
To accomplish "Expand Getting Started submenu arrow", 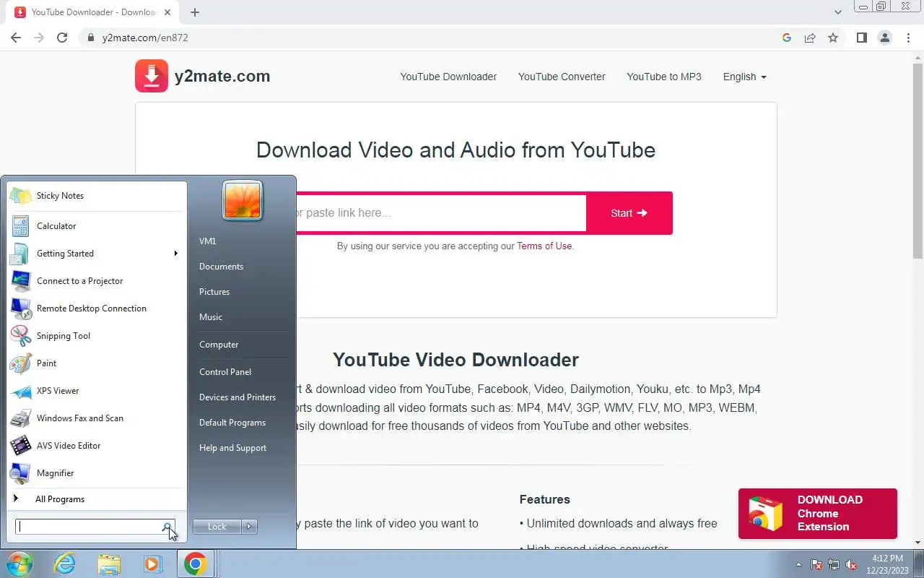I will pos(175,254).
